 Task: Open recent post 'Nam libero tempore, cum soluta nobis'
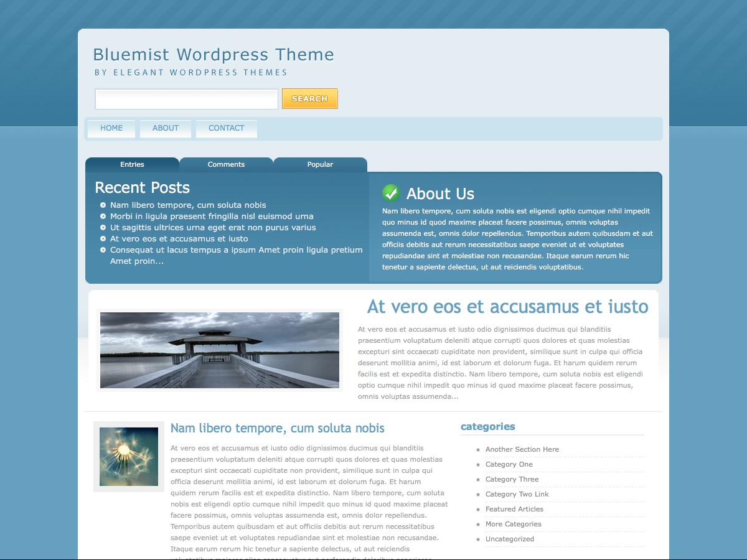188,205
